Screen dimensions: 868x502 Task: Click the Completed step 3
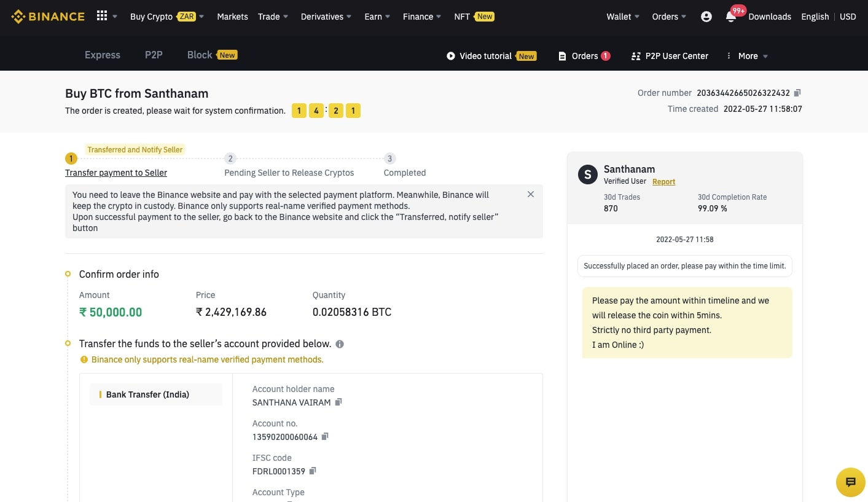pos(404,173)
